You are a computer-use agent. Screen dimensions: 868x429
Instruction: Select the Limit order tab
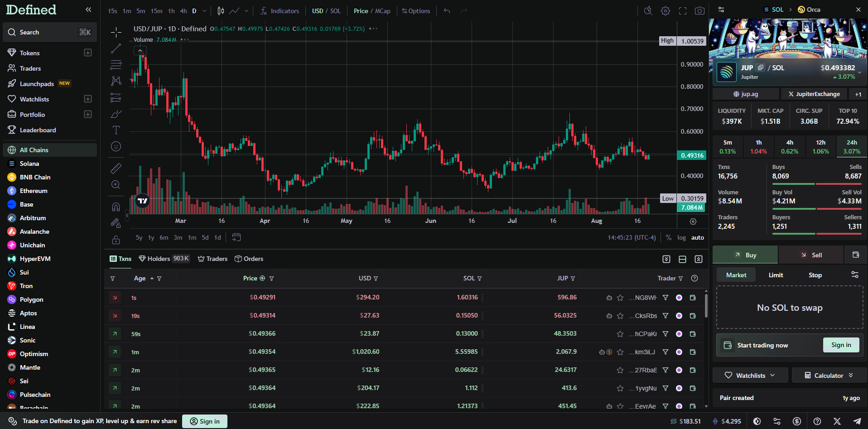click(x=776, y=275)
